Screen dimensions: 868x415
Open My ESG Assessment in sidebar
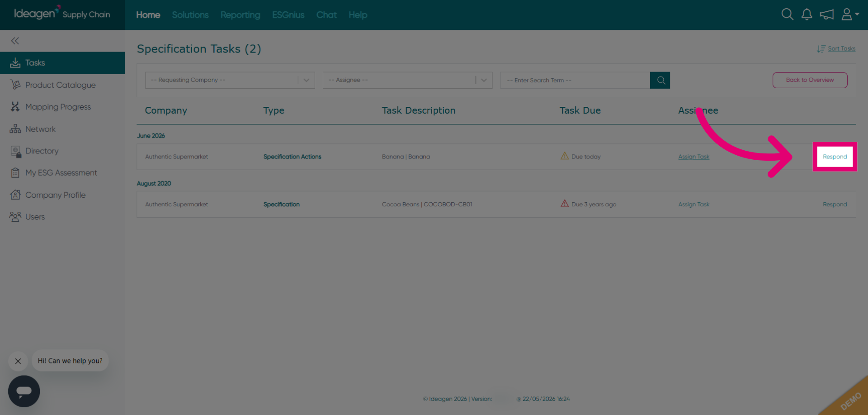point(62,173)
